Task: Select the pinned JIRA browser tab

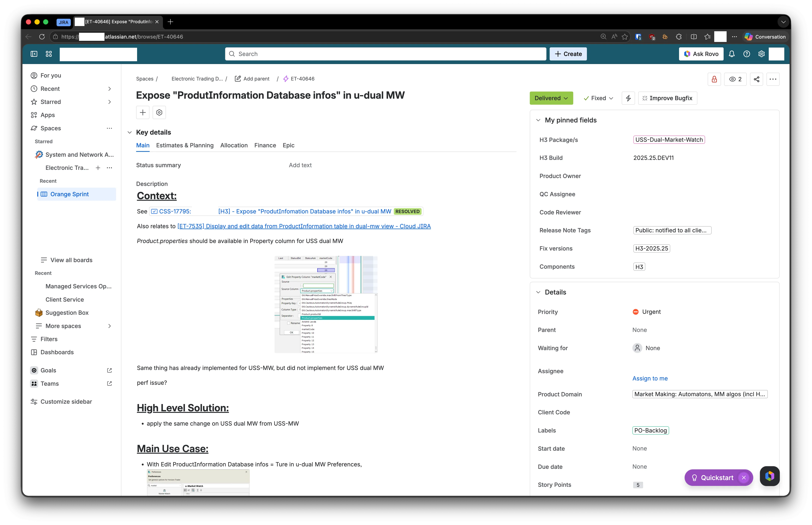Action: 63,22
